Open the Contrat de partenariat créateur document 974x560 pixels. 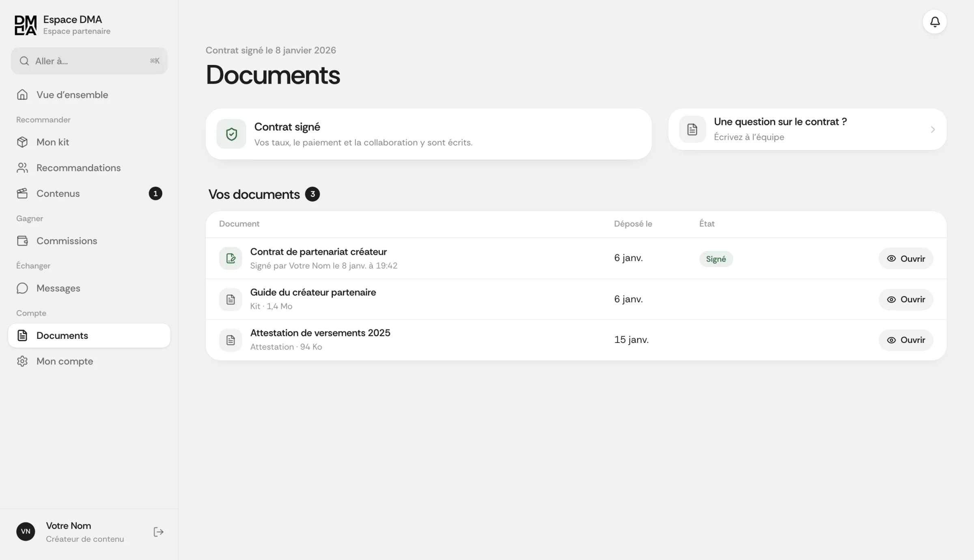(906, 258)
